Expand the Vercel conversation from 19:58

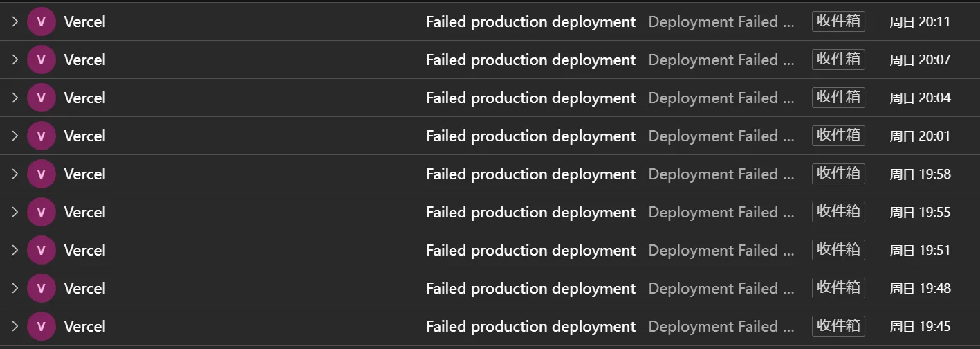point(15,174)
